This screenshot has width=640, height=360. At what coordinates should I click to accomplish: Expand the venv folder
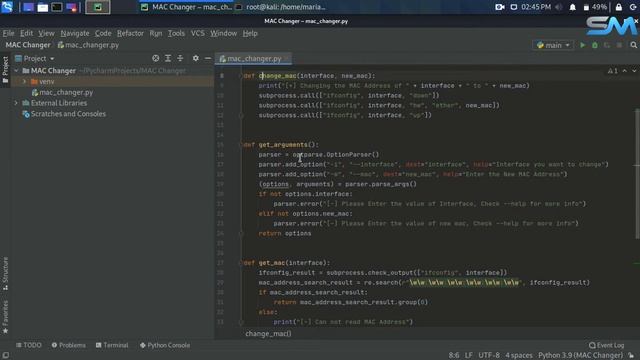24,82
